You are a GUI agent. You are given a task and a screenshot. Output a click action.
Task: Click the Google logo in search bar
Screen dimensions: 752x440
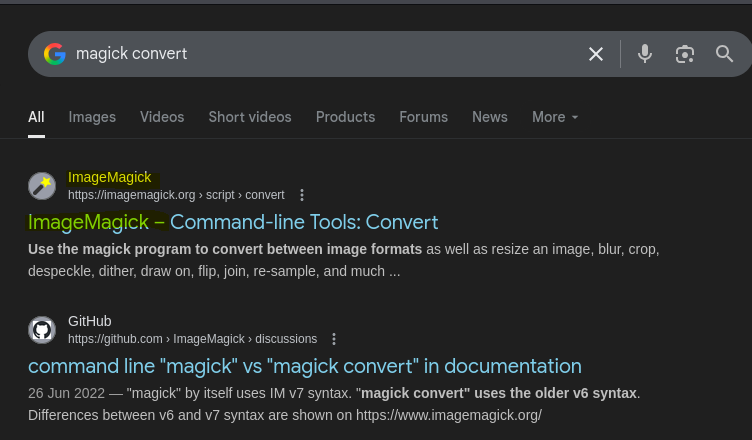click(55, 54)
